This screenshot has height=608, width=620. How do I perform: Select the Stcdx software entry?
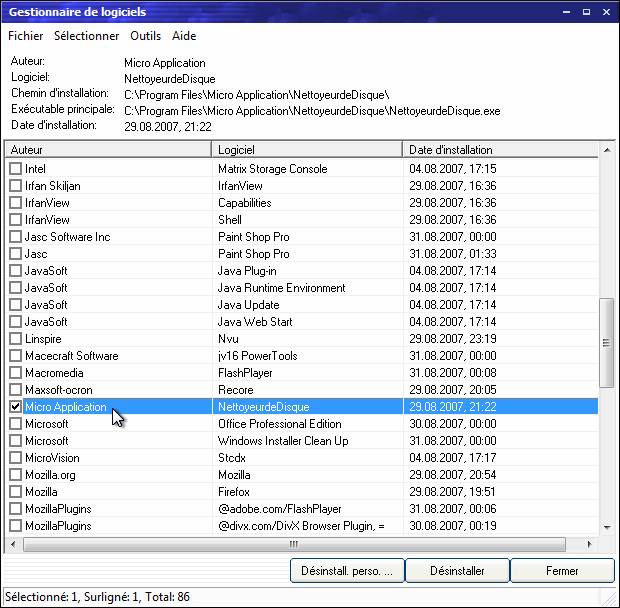pos(232,458)
